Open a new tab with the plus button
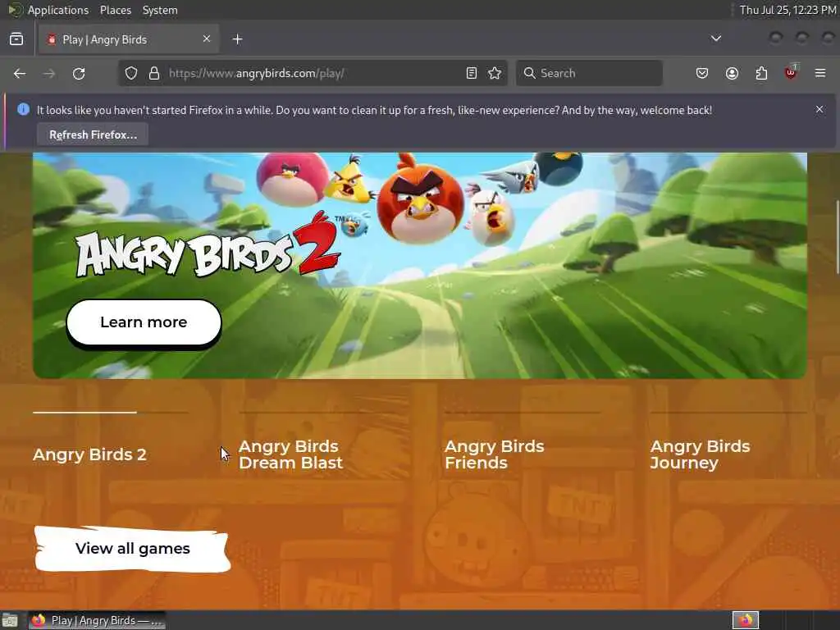The height and width of the screenshot is (630, 840). pyautogui.click(x=237, y=39)
